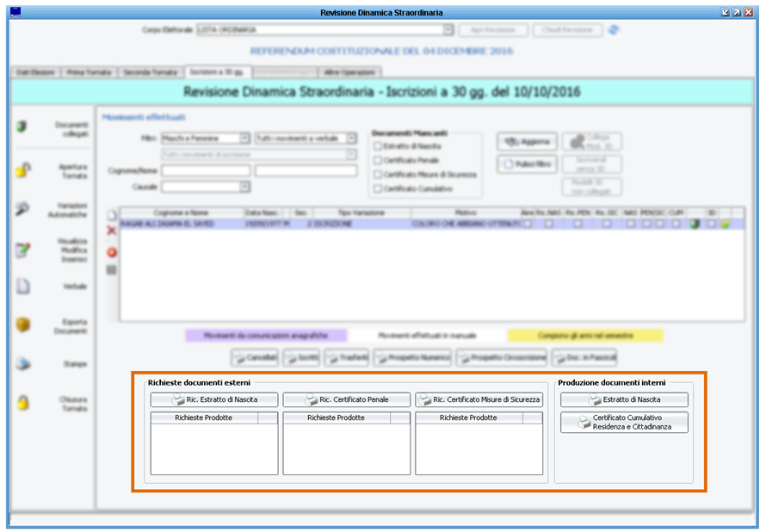The width and height of the screenshot is (766, 532).
Task: Click Ric. Certificato Penale button
Action: [346, 399]
